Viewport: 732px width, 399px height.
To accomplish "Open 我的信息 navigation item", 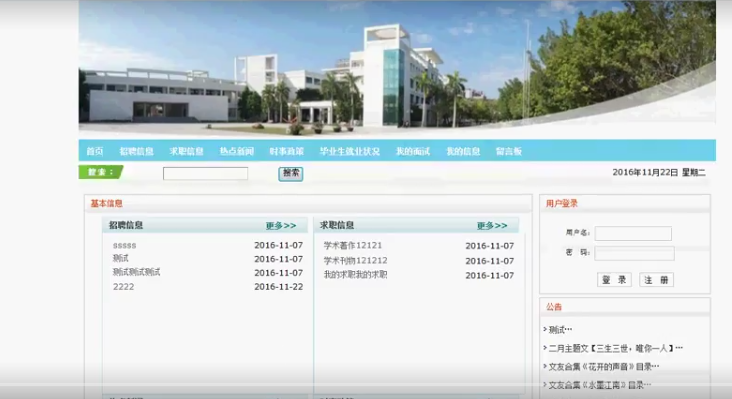I will pyautogui.click(x=463, y=151).
